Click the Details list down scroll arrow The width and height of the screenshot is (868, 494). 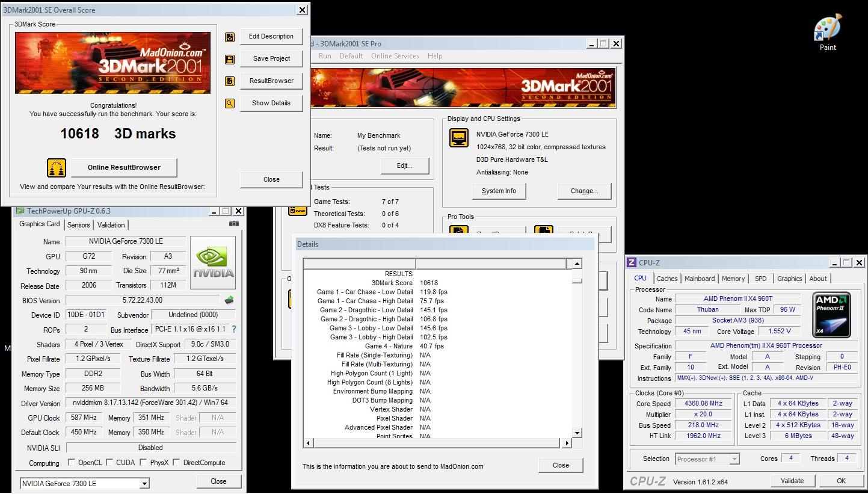[x=577, y=433]
